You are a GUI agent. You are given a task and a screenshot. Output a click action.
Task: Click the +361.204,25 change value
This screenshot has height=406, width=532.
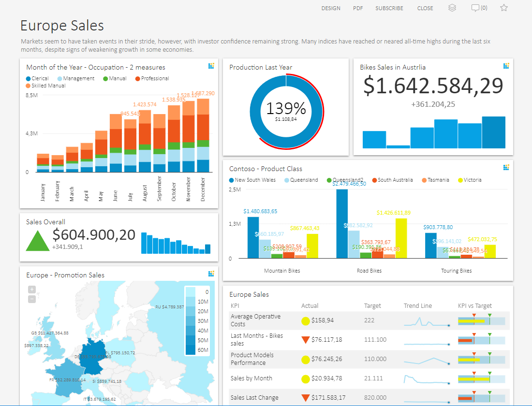pos(433,104)
